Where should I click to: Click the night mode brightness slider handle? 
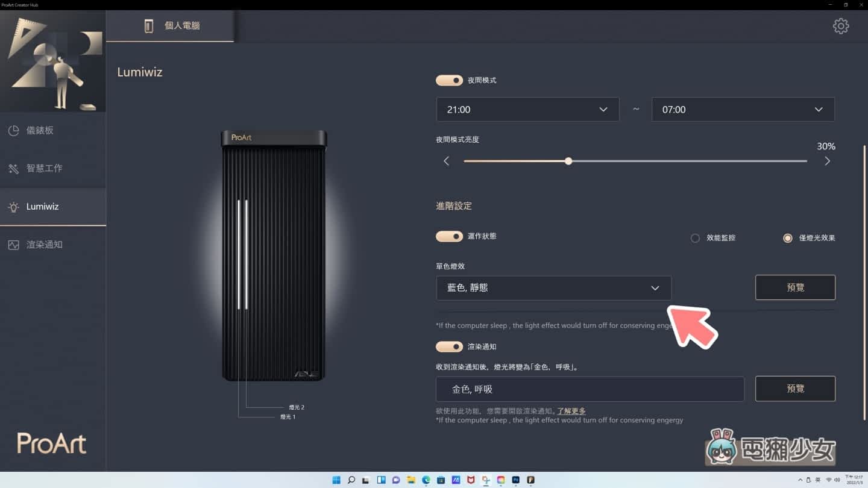(x=568, y=161)
